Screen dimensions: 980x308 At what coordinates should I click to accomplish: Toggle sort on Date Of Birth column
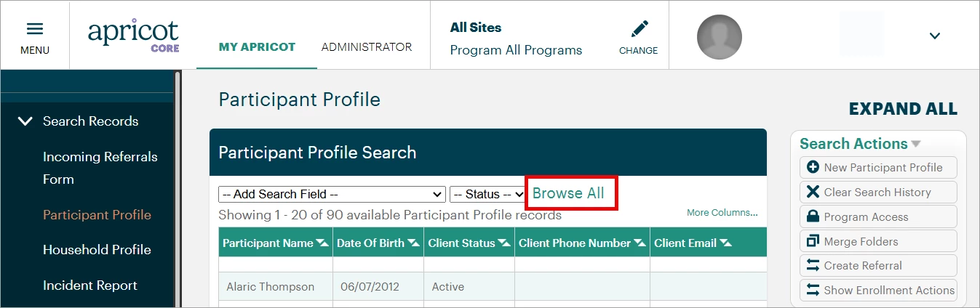(413, 243)
